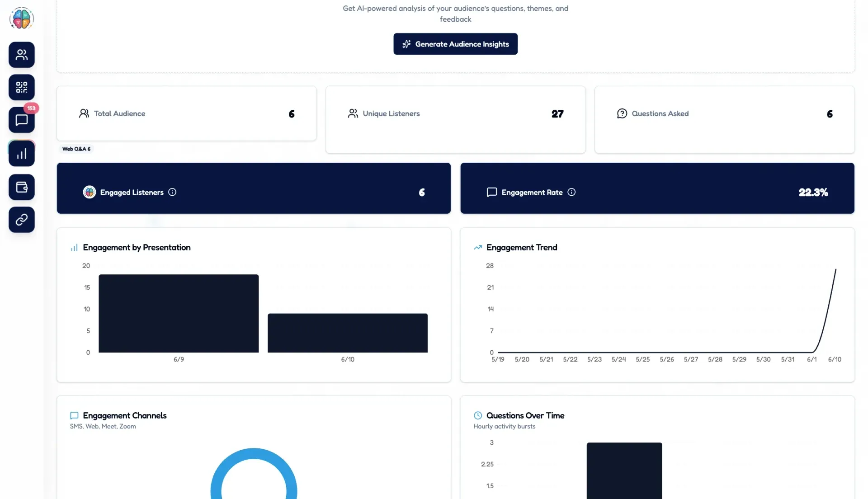
Task: Click the Engagement Channels heading
Action: pyautogui.click(x=124, y=415)
